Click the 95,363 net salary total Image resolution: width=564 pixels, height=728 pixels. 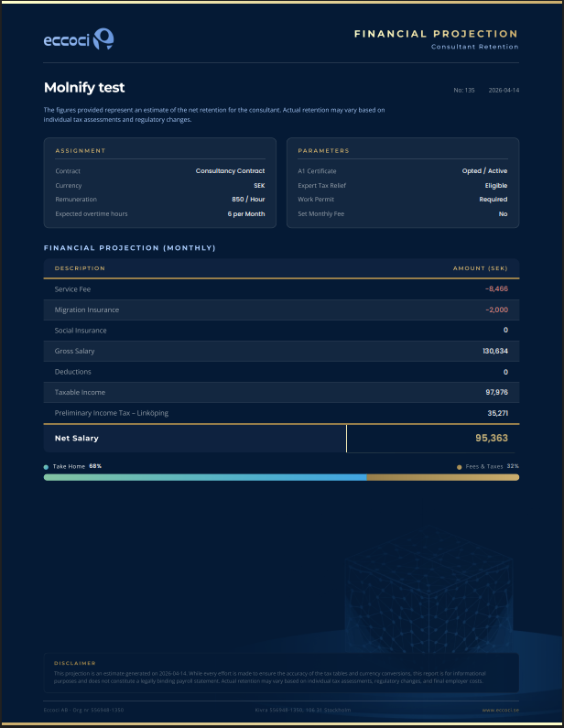click(492, 438)
